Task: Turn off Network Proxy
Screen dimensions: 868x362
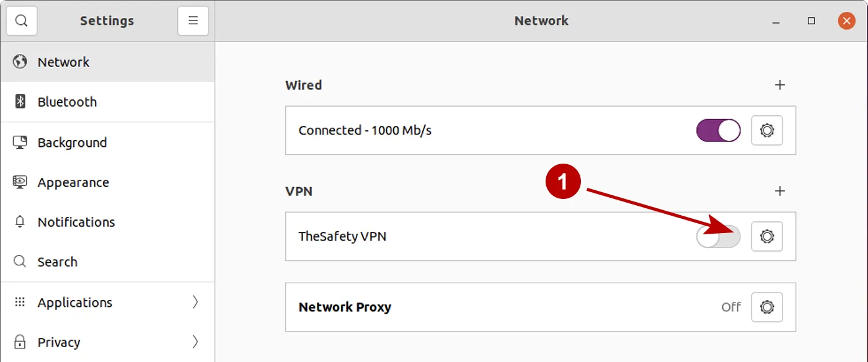Action: pos(731,307)
